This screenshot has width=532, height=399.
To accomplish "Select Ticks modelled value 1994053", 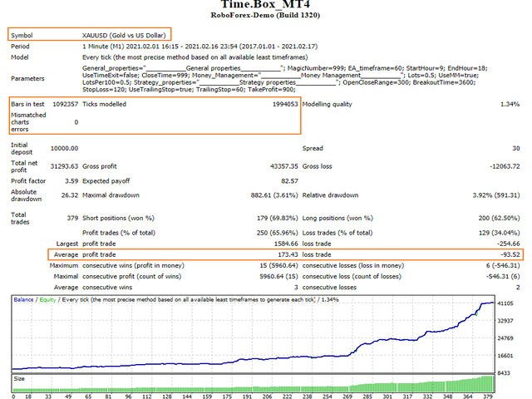I will pyautogui.click(x=285, y=104).
